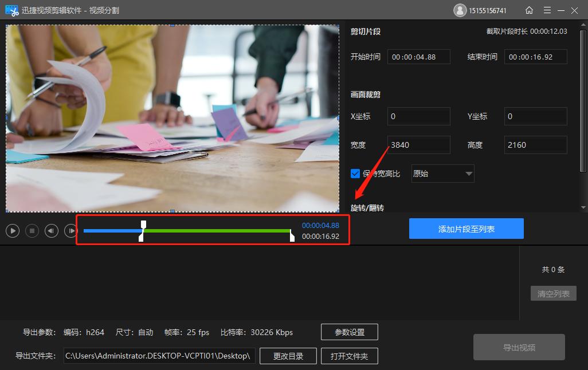Click the 宽度 width input field

(x=418, y=145)
